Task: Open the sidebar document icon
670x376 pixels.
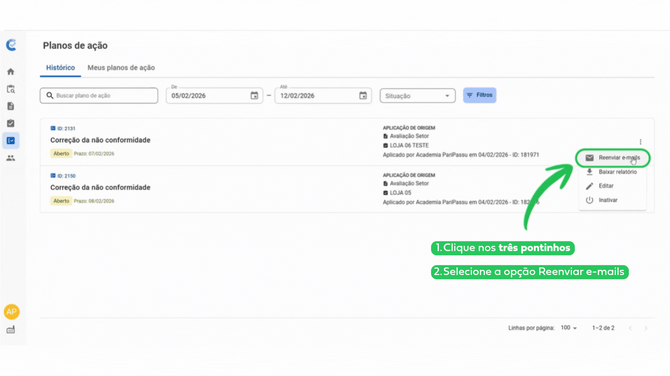Action: coord(11,106)
